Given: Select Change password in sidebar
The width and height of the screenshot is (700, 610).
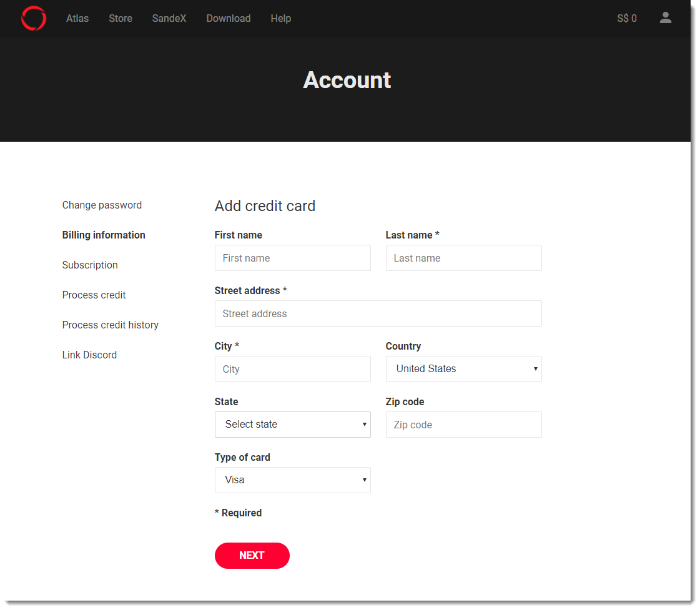Looking at the screenshot, I should click(x=102, y=205).
